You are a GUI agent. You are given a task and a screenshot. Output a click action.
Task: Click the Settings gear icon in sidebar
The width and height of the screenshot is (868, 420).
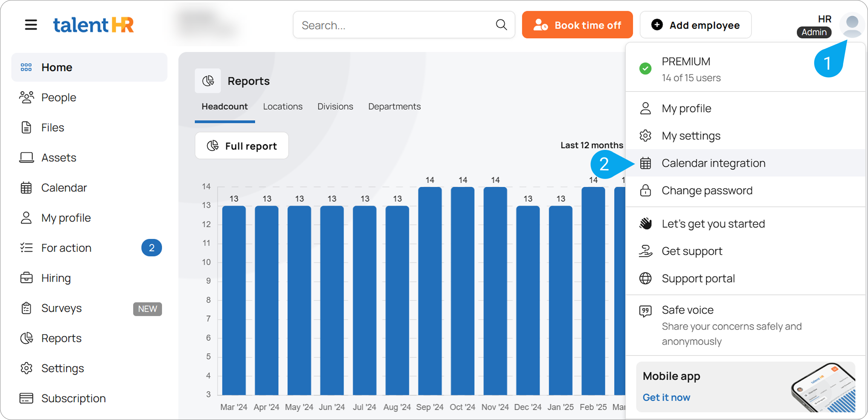(26, 368)
